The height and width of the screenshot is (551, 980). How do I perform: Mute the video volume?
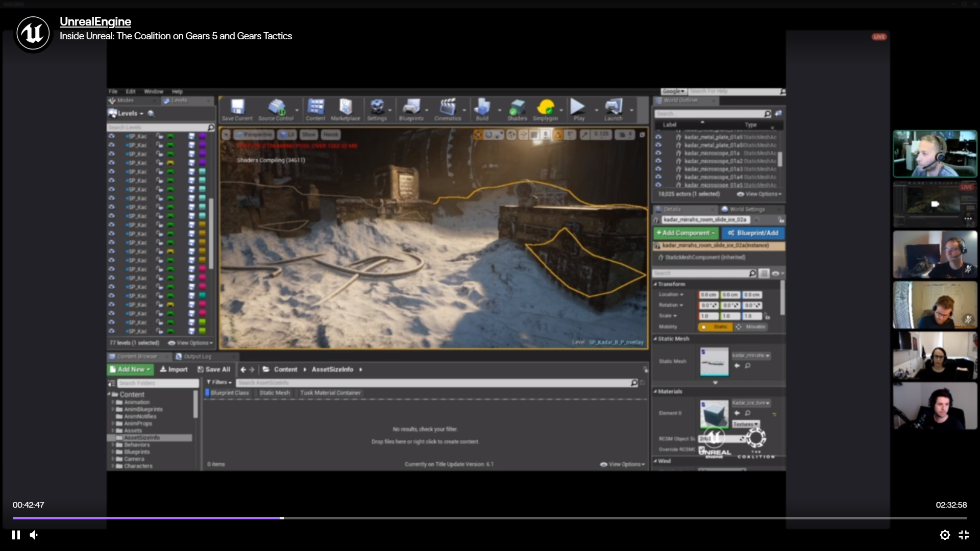(34, 535)
